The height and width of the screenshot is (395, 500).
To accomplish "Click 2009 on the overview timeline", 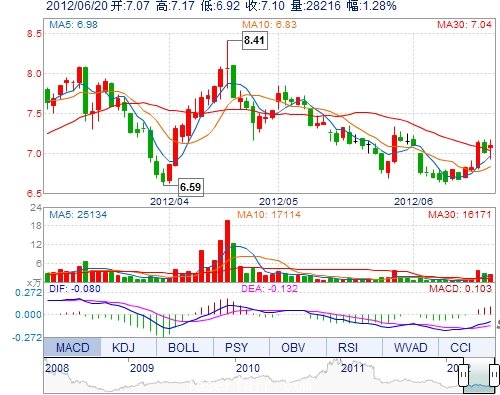I will [x=142, y=368].
